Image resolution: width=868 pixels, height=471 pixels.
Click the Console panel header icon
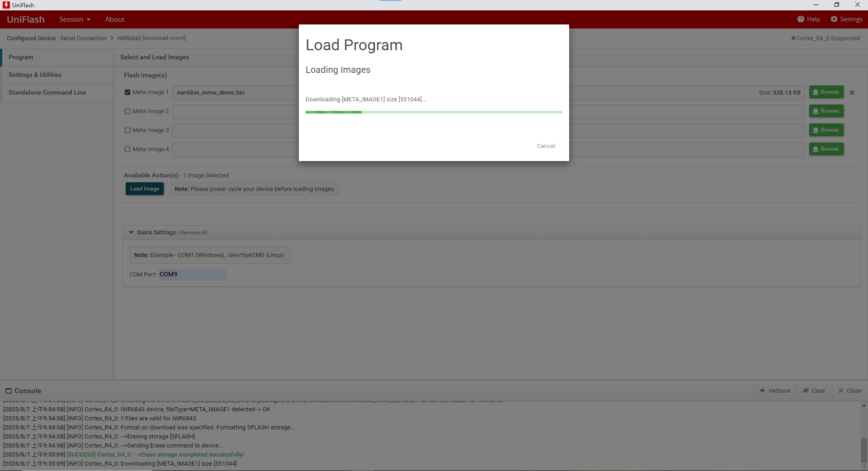pos(9,391)
